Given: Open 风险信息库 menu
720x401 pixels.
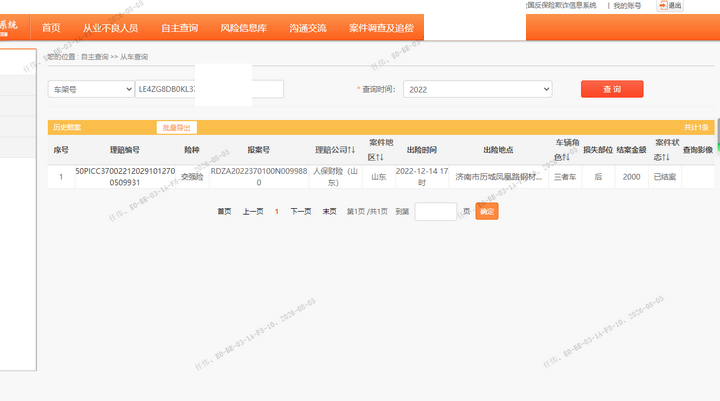Looking at the screenshot, I should 243,28.
